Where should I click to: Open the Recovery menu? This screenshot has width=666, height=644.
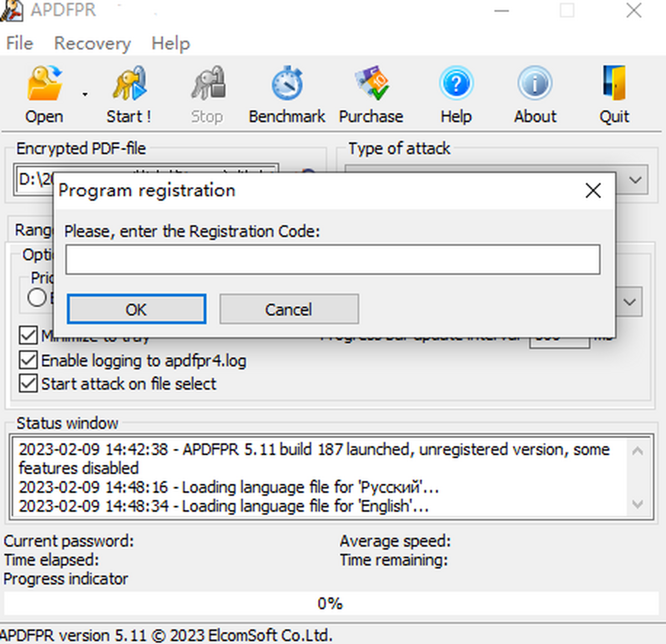click(92, 43)
